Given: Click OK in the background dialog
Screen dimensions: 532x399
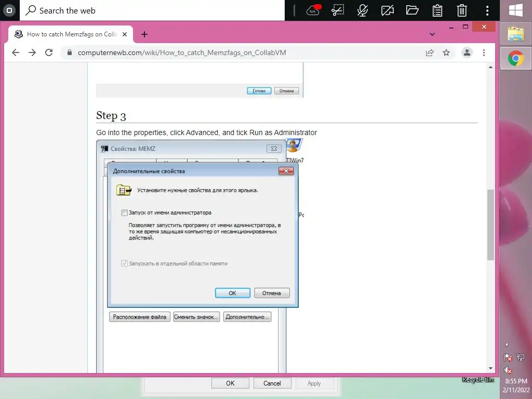Looking at the screenshot, I should point(230,383).
